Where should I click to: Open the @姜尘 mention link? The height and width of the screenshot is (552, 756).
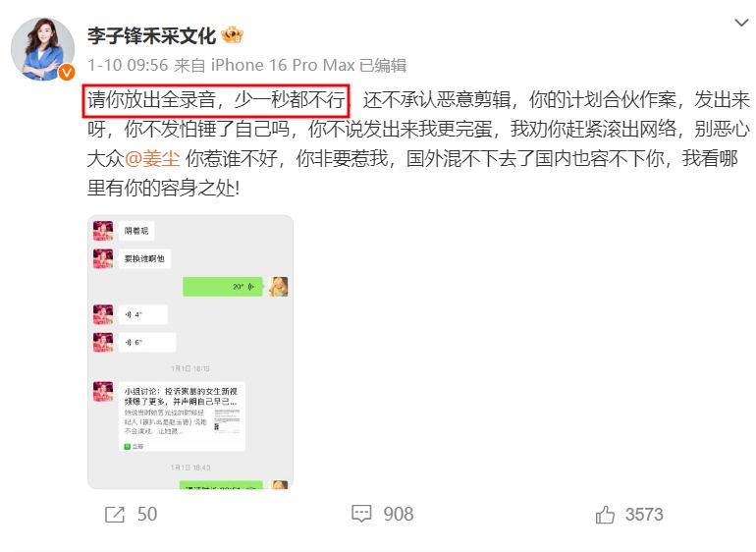click(x=152, y=158)
